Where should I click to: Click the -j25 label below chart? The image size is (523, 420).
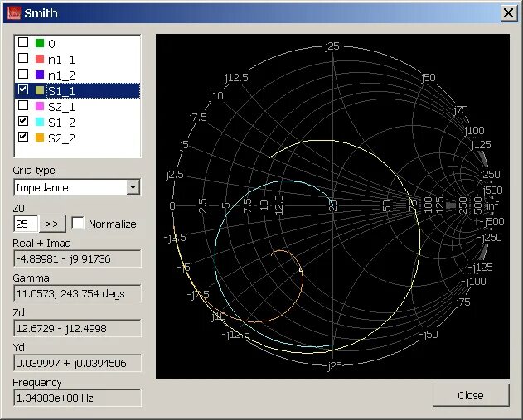point(334,366)
